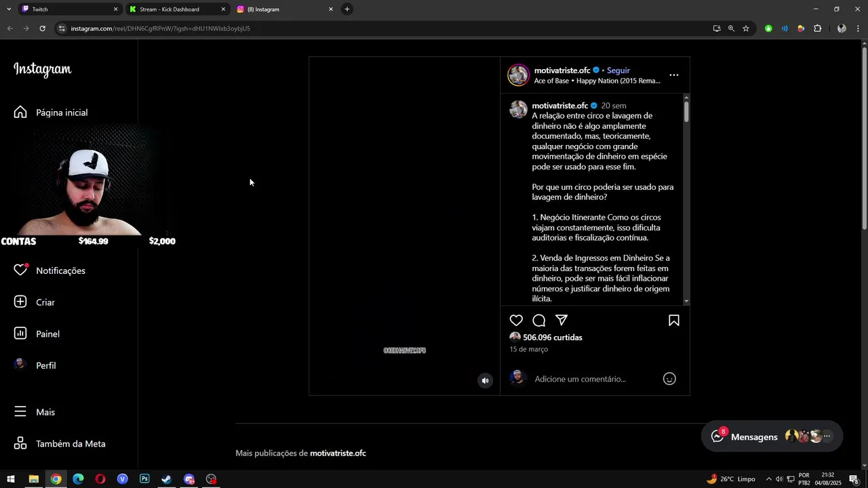Screen dimensions: 868x488
Task: Open Photoshop from taskbar
Action: pos(144,479)
